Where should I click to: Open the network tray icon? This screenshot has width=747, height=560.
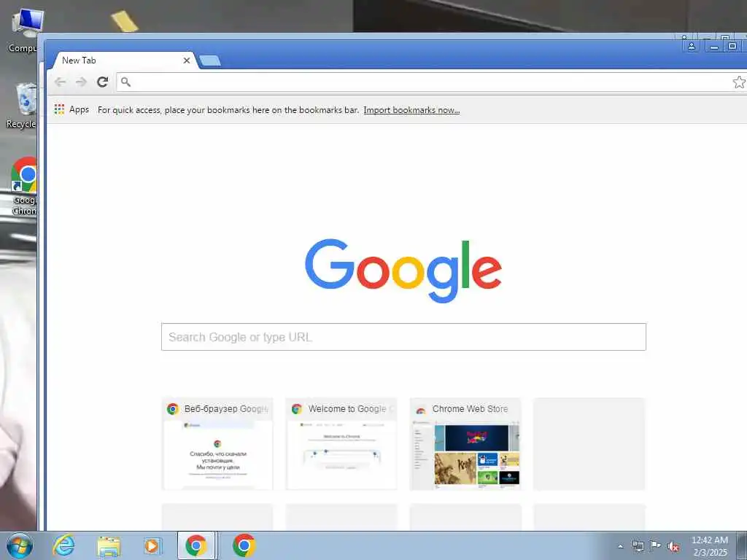638,546
